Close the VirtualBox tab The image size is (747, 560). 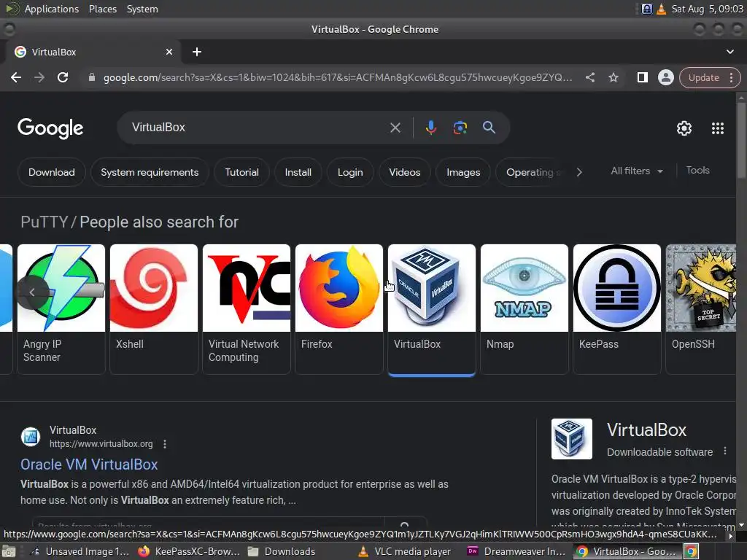[169, 52]
